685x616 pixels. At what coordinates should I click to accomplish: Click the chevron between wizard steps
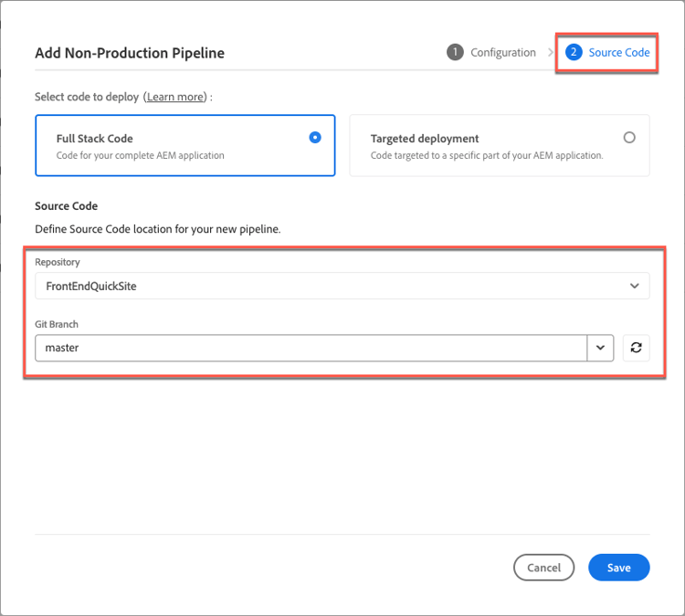point(551,52)
